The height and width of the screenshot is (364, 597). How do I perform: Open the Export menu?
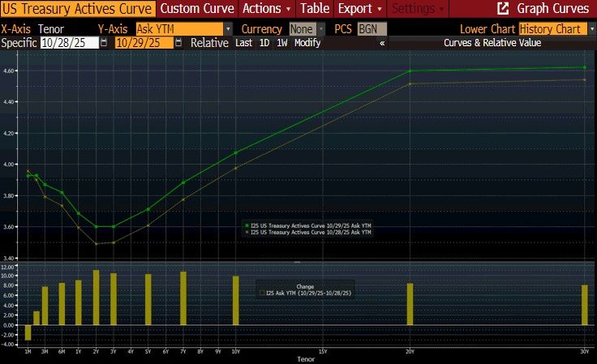pyautogui.click(x=359, y=9)
